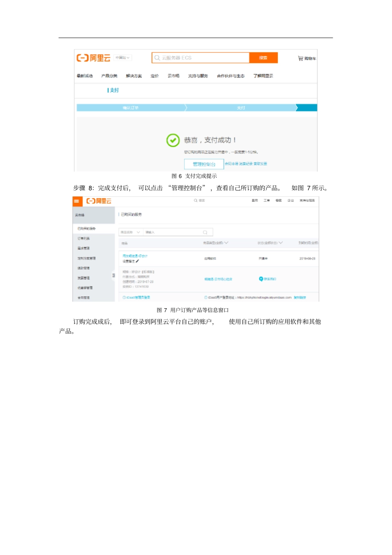This screenshot has height=555, width=392.
Task: Click the 联系我们 chat icon
Action: click(x=261, y=279)
